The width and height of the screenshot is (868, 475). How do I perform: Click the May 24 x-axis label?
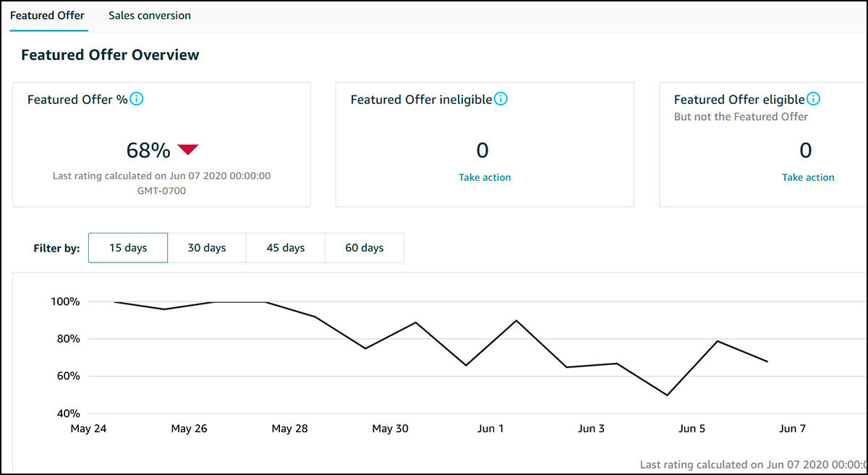[88, 429]
